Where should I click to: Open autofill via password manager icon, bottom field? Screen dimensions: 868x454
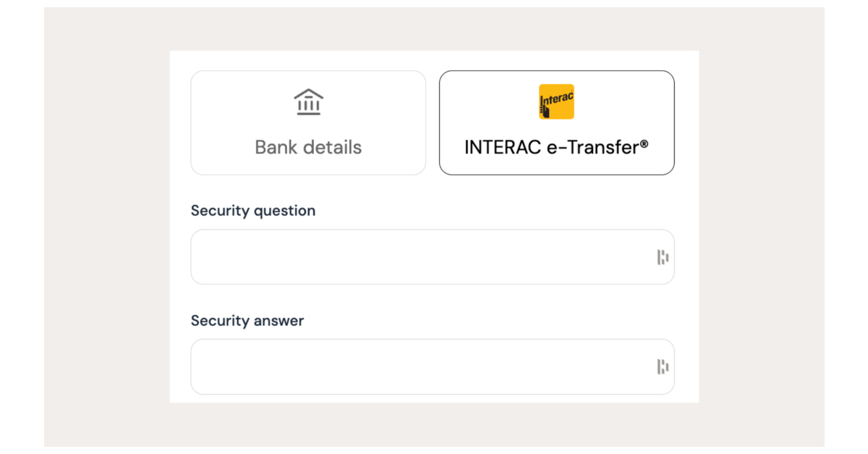663,366
